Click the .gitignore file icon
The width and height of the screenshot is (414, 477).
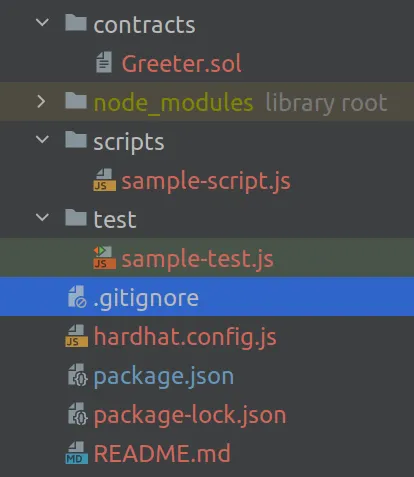pyautogui.click(x=77, y=297)
